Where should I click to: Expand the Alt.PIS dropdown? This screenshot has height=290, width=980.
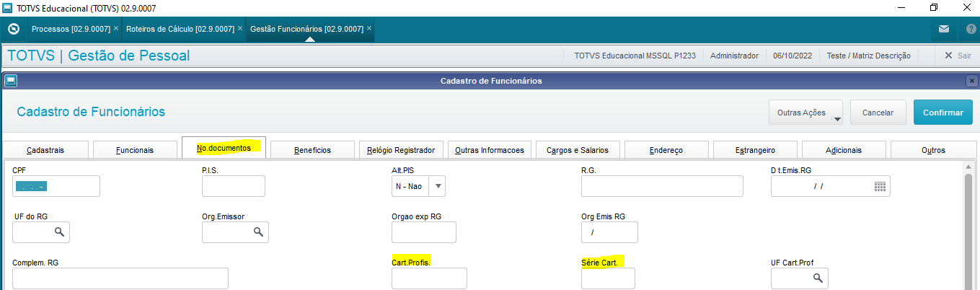[x=438, y=186]
